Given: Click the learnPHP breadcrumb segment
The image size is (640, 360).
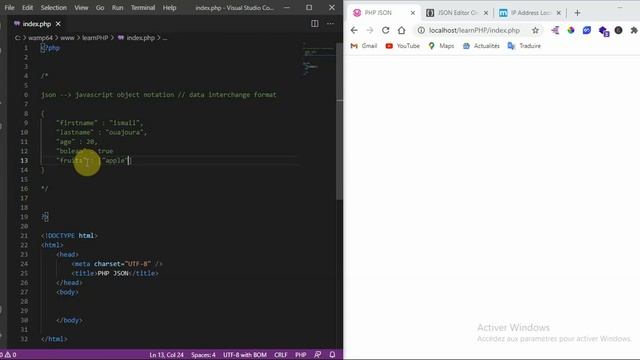Looking at the screenshot, I should [95, 38].
